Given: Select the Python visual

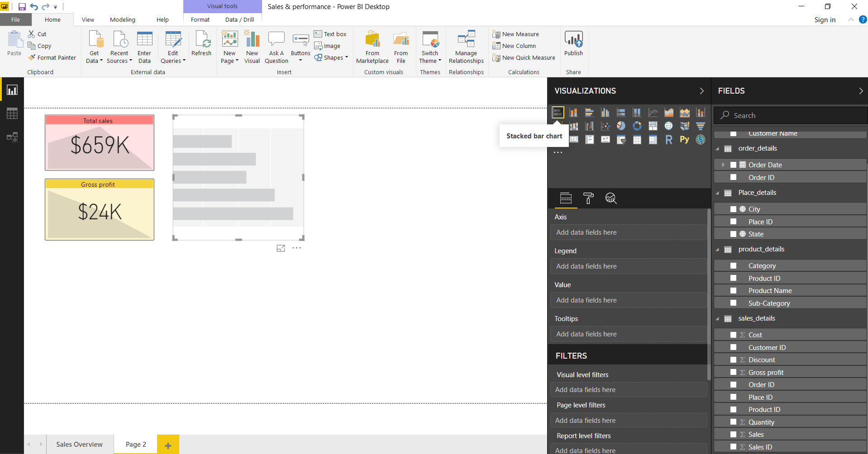Looking at the screenshot, I should pyautogui.click(x=684, y=140).
